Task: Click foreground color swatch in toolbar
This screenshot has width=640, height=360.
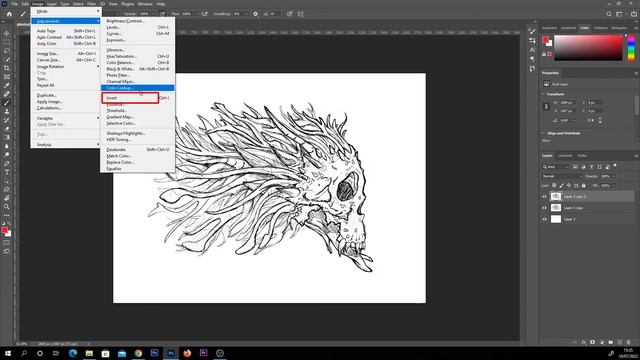Action: pos(4,231)
